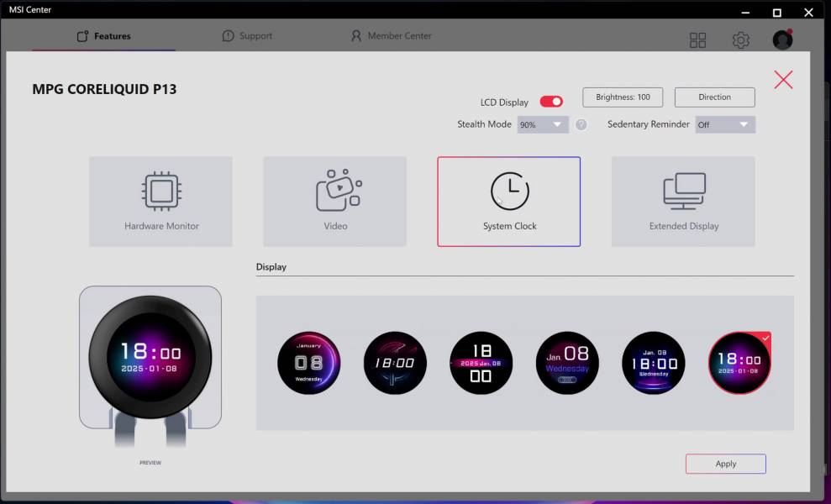The height and width of the screenshot is (504, 831).
Task: Click the Stealth Mode help icon
Action: 581,124
